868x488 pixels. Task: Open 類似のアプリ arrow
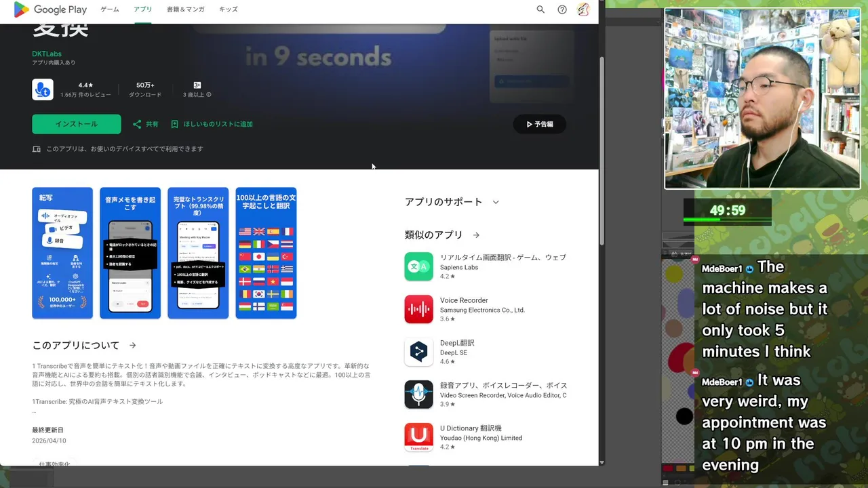point(476,235)
